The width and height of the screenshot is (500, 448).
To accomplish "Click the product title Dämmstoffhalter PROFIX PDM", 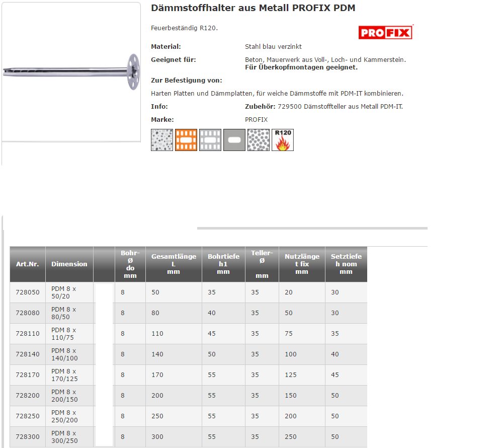I will pyautogui.click(x=253, y=8).
